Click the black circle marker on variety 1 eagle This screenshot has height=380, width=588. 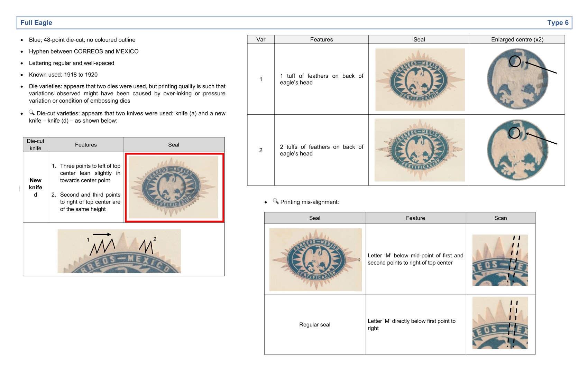click(x=515, y=61)
